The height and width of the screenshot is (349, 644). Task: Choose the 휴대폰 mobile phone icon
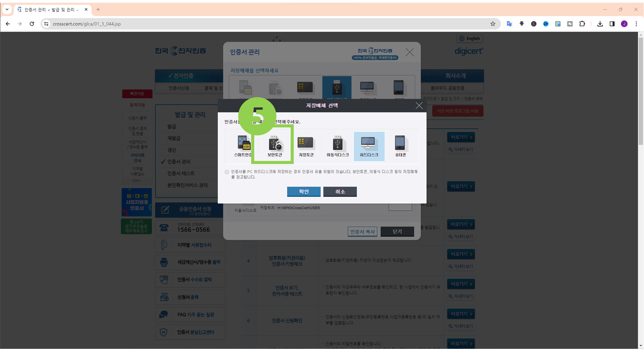(x=400, y=146)
